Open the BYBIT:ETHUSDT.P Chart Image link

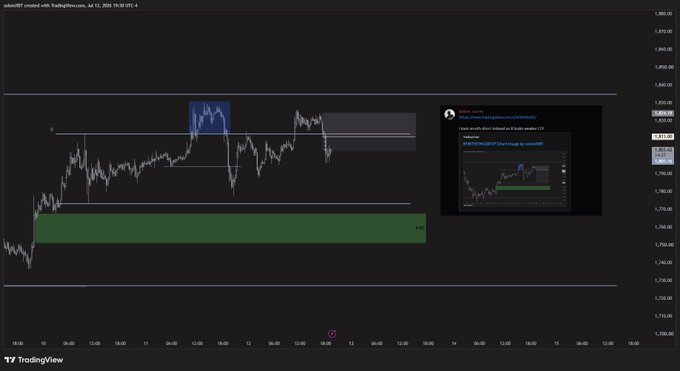click(503, 144)
